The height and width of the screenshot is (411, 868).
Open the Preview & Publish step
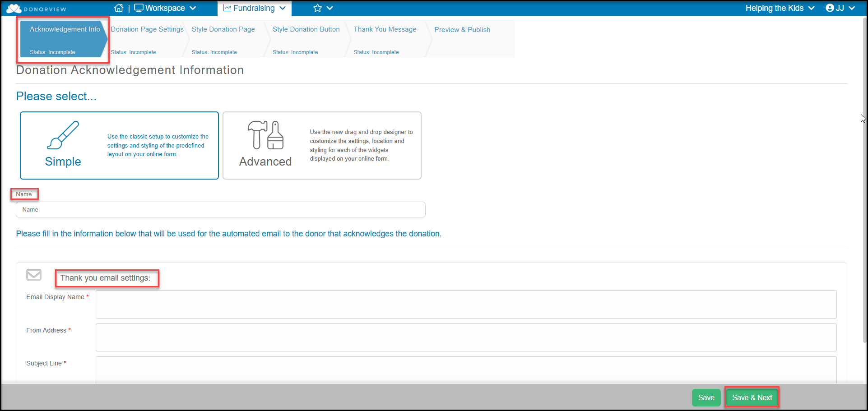[x=469, y=39]
